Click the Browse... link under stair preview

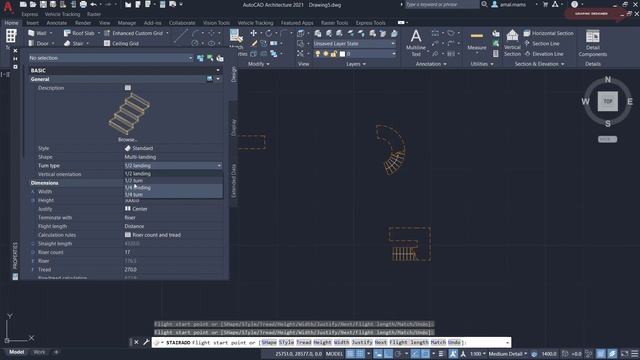[127, 139]
